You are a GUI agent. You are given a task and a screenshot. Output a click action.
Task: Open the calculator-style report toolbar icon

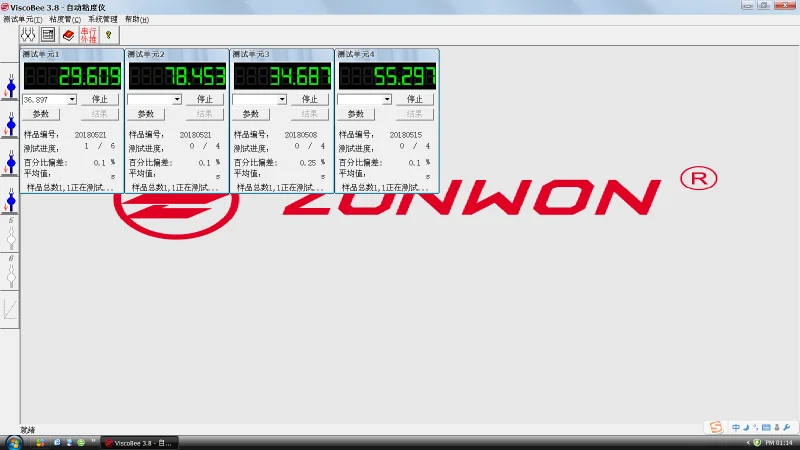(48, 35)
